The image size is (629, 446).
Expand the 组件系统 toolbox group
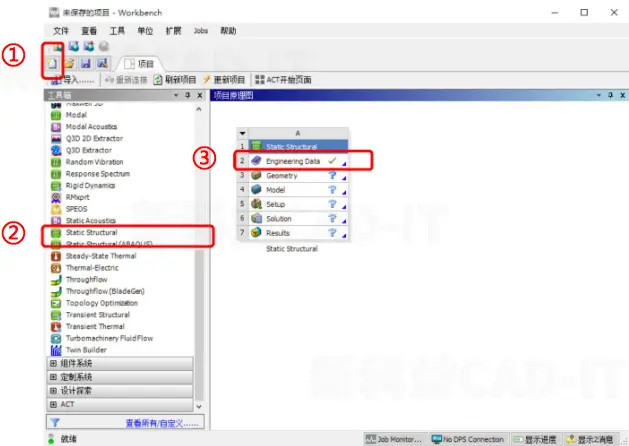pyautogui.click(x=120, y=363)
